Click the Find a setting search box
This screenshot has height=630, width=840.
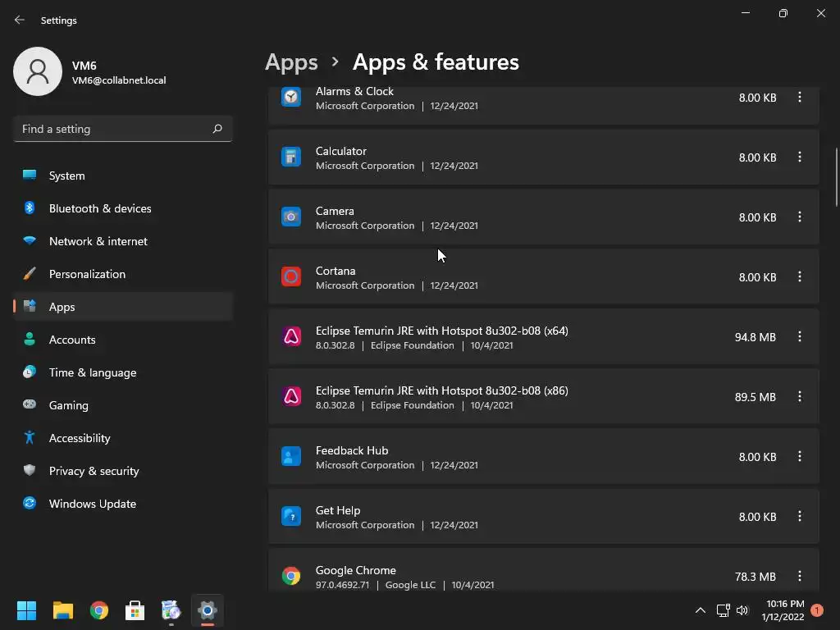point(115,129)
